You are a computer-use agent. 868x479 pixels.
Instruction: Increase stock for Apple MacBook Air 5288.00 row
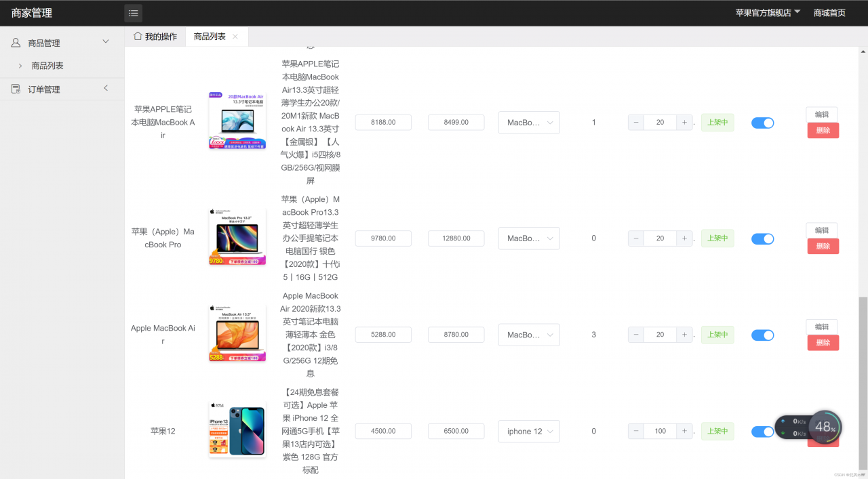[685, 335]
